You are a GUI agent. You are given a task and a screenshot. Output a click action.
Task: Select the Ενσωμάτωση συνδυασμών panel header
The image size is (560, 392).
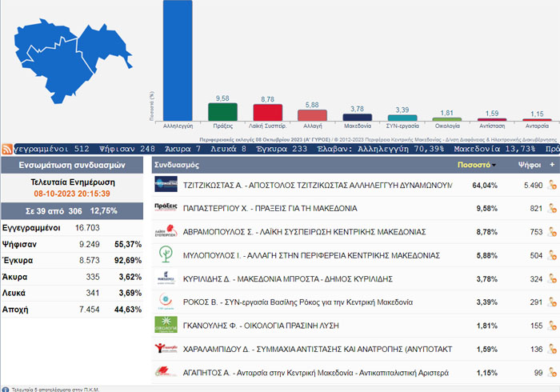pos(73,165)
